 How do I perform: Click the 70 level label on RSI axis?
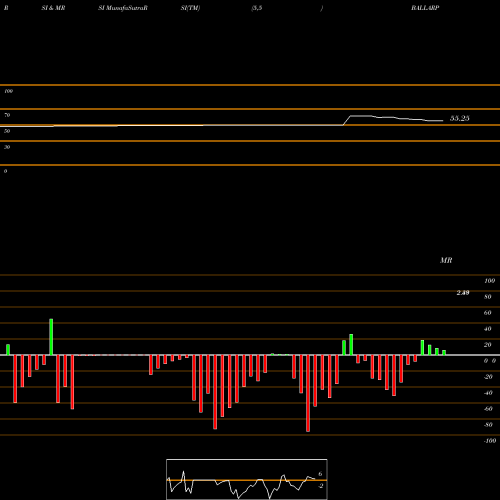coord(7,115)
